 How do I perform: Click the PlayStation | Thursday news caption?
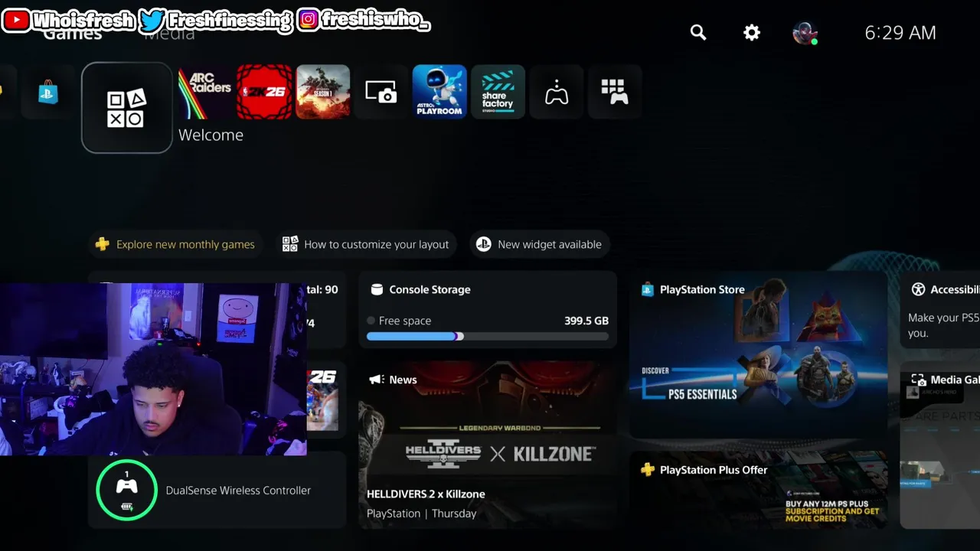[421, 514]
